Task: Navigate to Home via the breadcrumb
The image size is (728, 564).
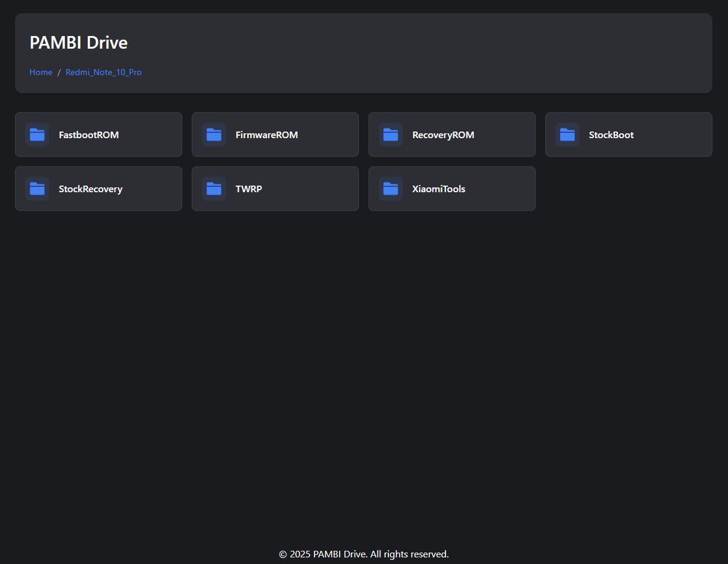Action: 41,72
